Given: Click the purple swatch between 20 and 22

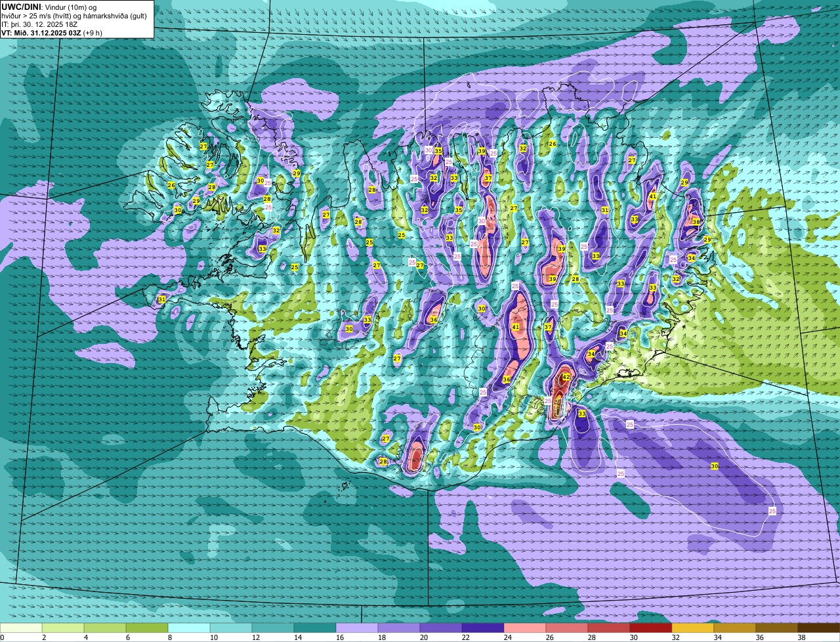Looking at the screenshot, I should [441, 628].
